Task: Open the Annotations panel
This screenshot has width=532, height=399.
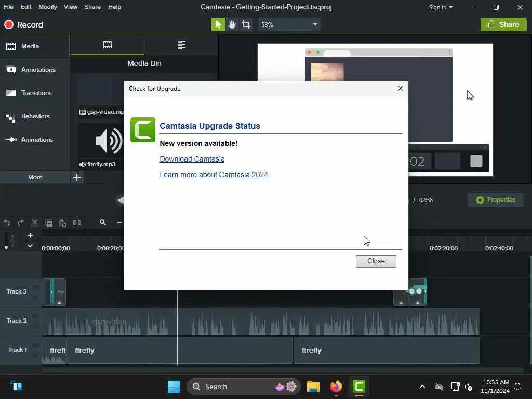Action: pyautogui.click(x=35, y=70)
